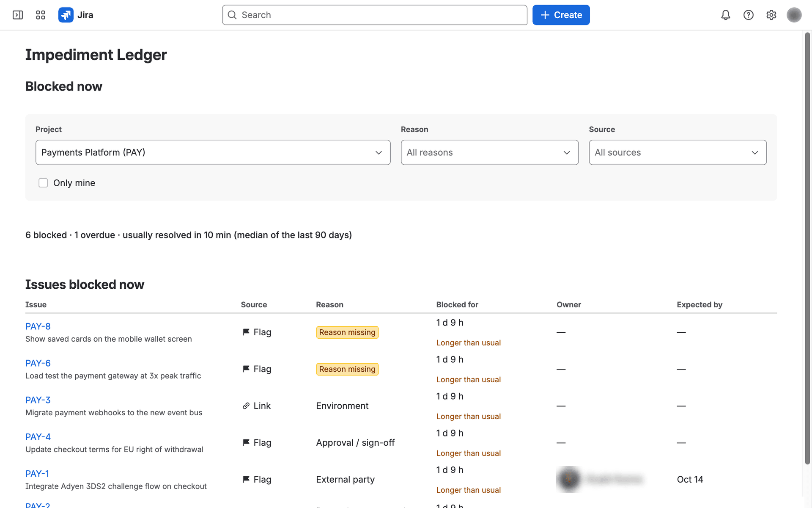
Task: Click Reason missing badge for PAY-8
Action: (x=347, y=332)
